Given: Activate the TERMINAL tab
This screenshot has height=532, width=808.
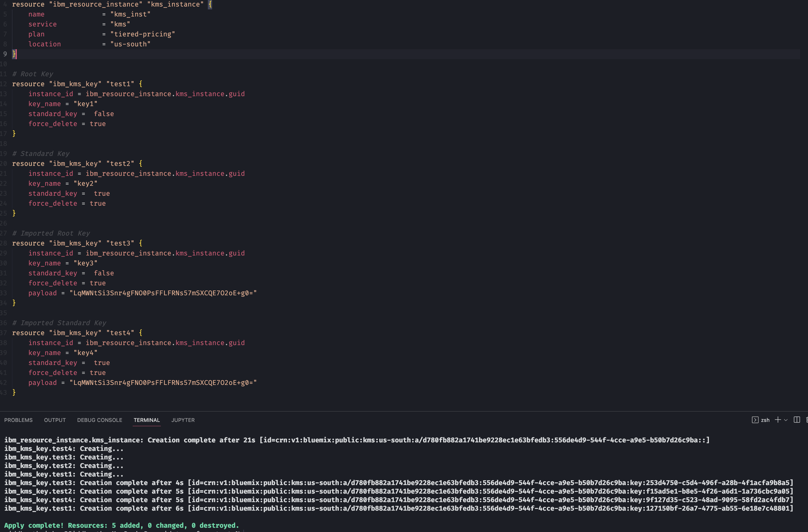Looking at the screenshot, I should pos(146,420).
